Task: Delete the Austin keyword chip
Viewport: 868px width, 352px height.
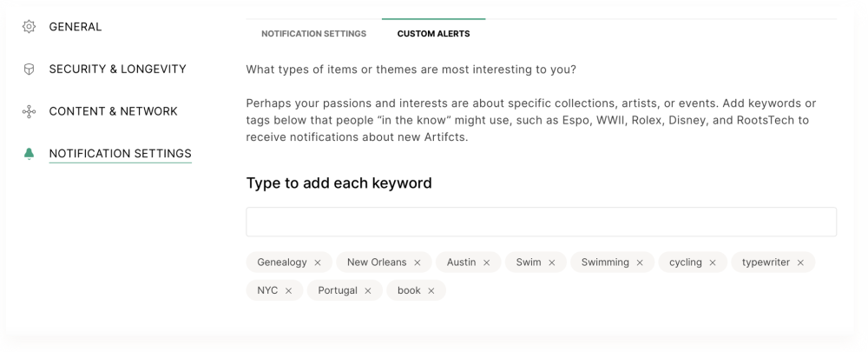Action: tap(486, 262)
